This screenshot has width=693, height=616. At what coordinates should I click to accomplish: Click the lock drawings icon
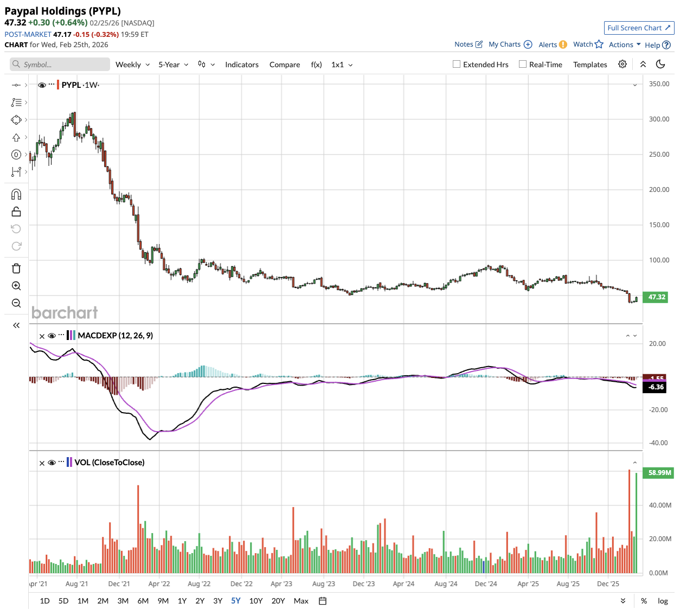16,211
